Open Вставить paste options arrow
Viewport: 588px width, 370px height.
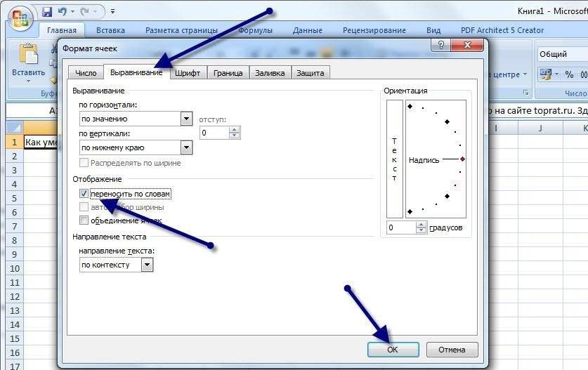click(28, 81)
